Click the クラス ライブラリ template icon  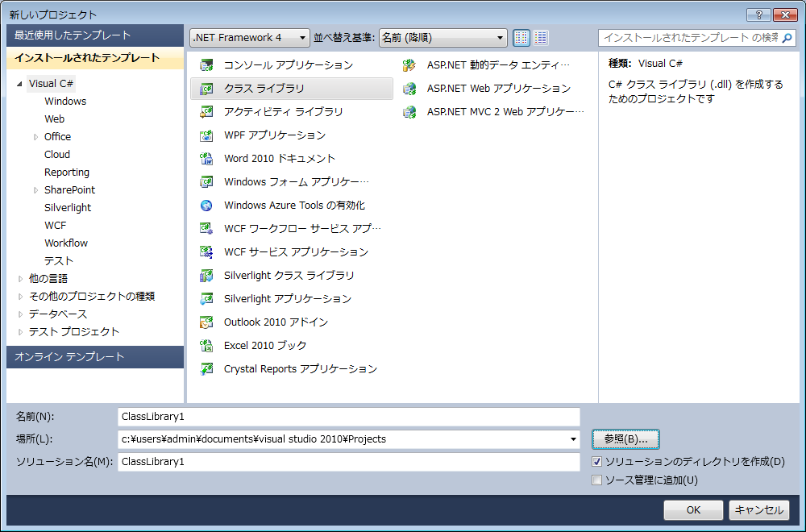[206, 89]
